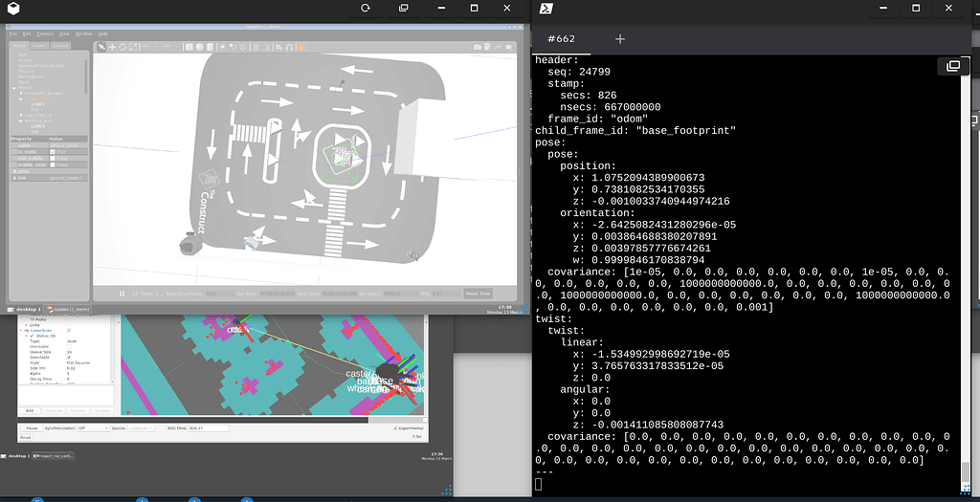Click the copy-window icon in terminal corner
980x502 pixels.
pos(953,66)
